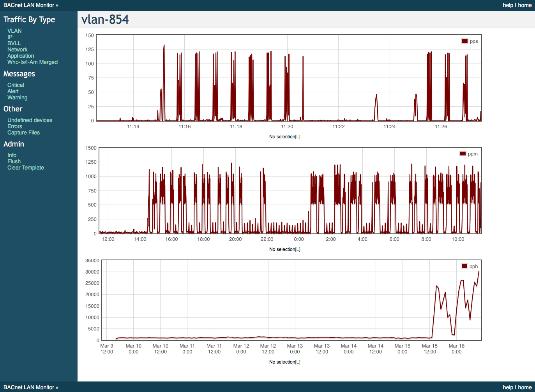Viewport: 535px width, 392px height.
Task: Open the Warning messages link
Action: pos(17,97)
